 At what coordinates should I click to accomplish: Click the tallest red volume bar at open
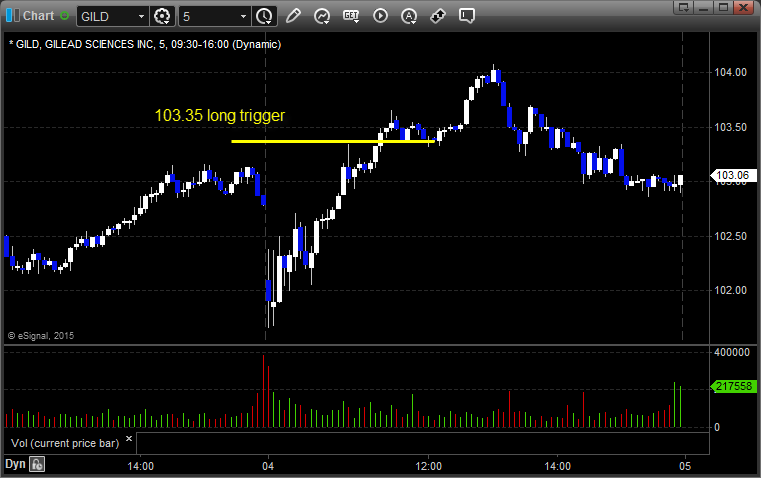point(264,391)
